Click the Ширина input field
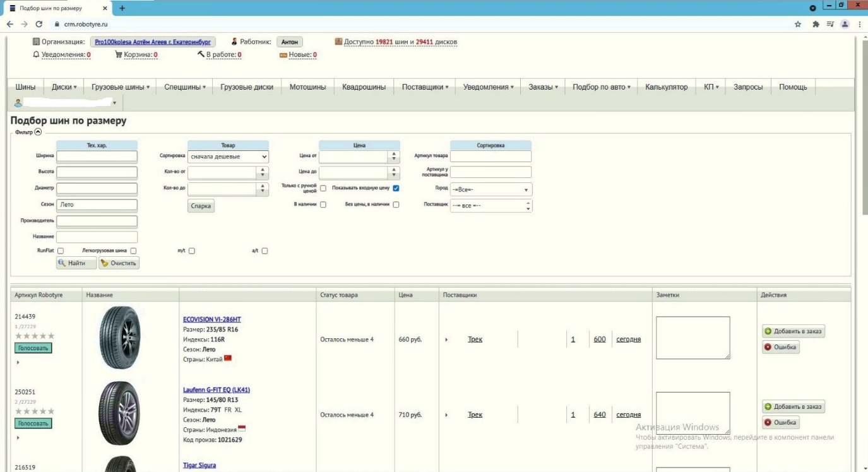The width and height of the screenshot is (868, 472). [97, 156]
